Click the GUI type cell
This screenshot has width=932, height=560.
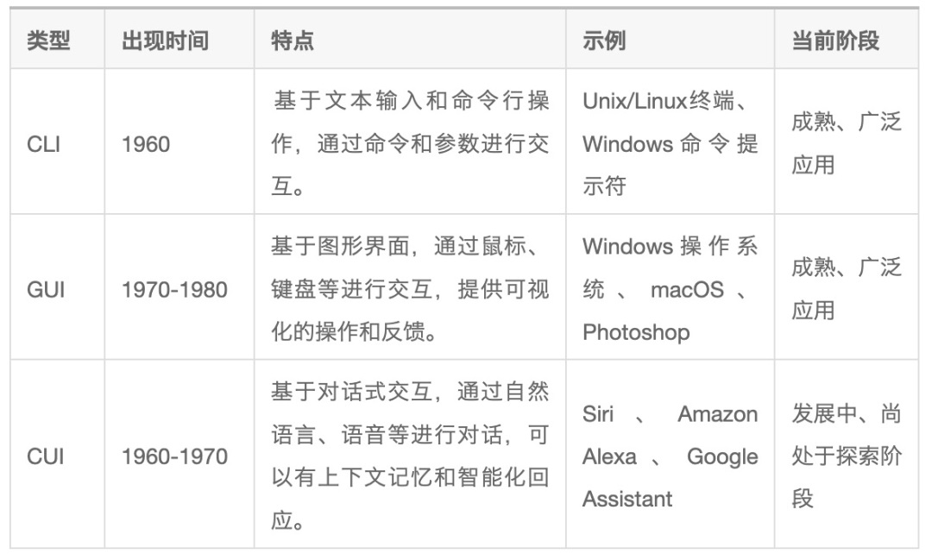(47, 288)
